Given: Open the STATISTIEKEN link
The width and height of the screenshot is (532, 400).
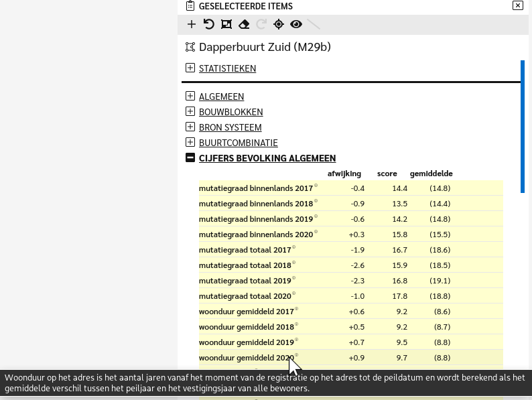Looking at the screenshot, I should pos(227,68).
